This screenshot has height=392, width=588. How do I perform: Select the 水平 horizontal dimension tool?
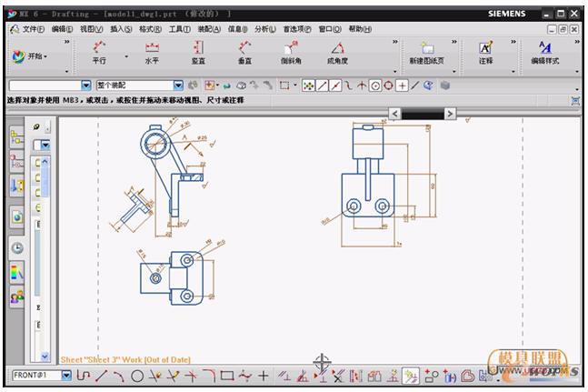[x=152, y=53]
